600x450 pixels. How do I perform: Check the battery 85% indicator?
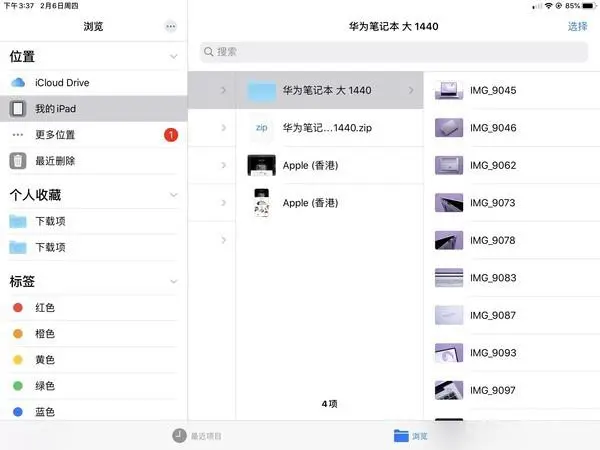pos(580,6)
